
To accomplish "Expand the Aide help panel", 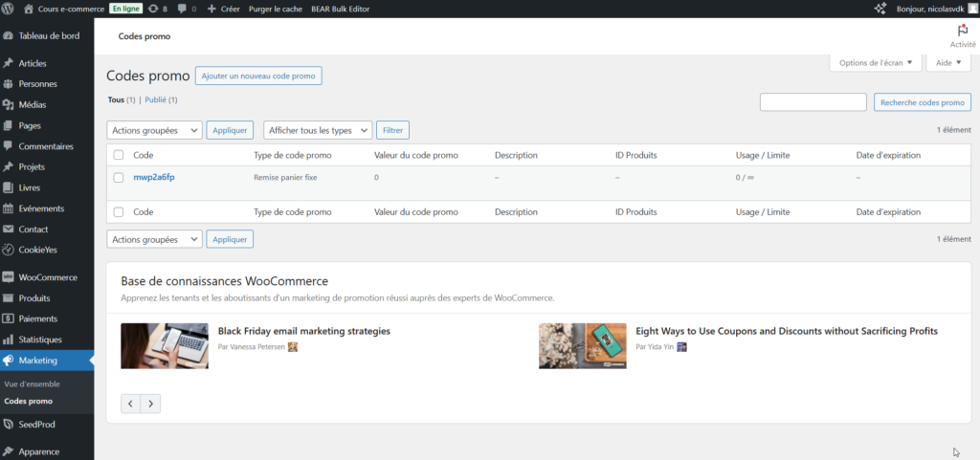I will coord(948,62).
